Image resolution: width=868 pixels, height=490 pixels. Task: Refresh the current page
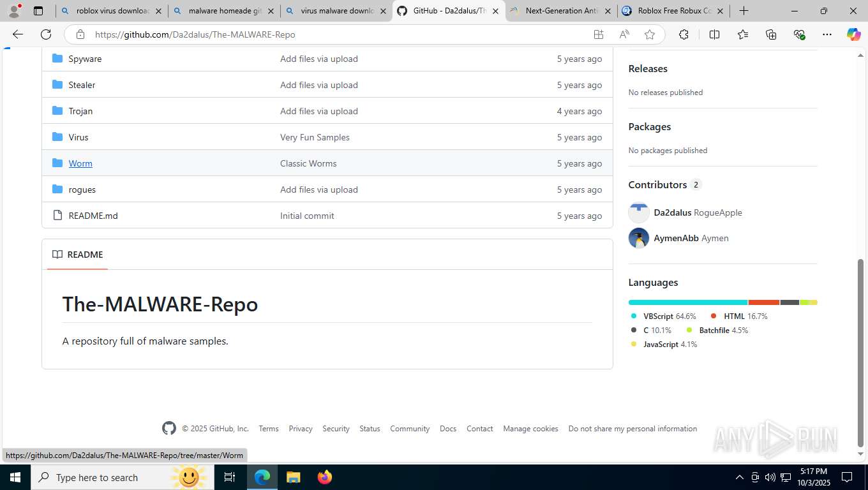pos(46,34)
